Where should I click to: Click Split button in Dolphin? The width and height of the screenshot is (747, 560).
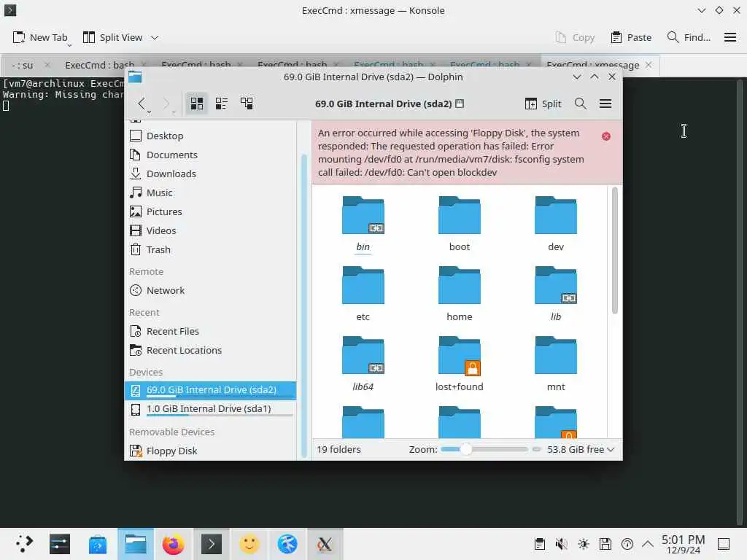point(543,104)
